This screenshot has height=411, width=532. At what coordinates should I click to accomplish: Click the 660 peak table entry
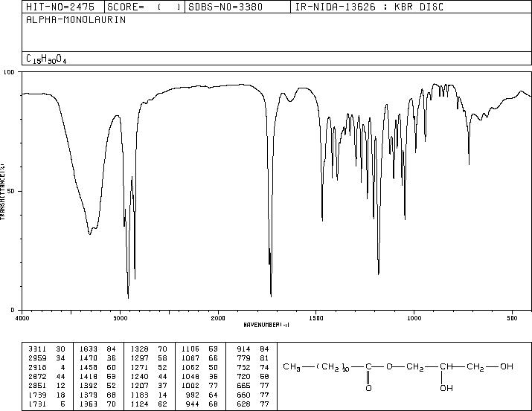253,395
